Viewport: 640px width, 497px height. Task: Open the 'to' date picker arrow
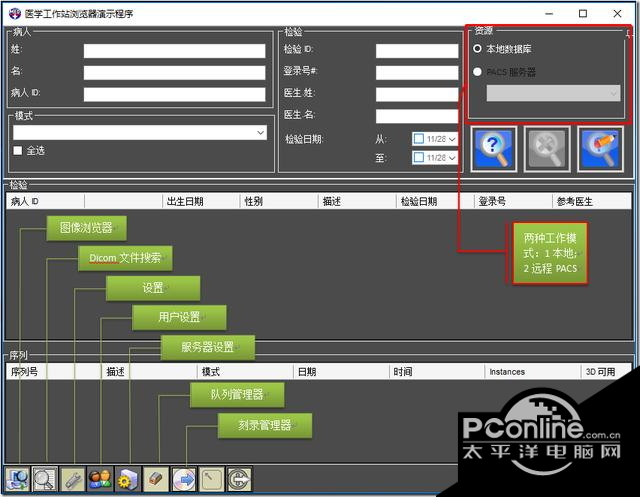tap(452, 158)
